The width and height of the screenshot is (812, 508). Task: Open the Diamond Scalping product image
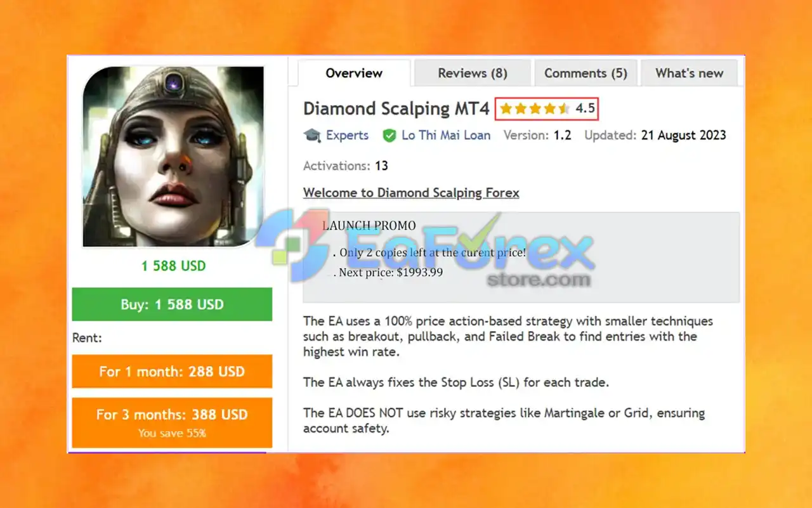coord(173,157)
